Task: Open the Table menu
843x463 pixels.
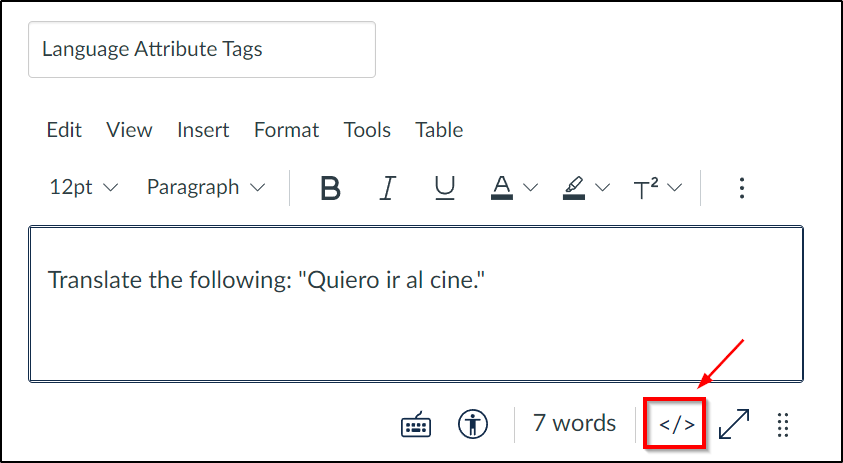Action: (439, 130)
